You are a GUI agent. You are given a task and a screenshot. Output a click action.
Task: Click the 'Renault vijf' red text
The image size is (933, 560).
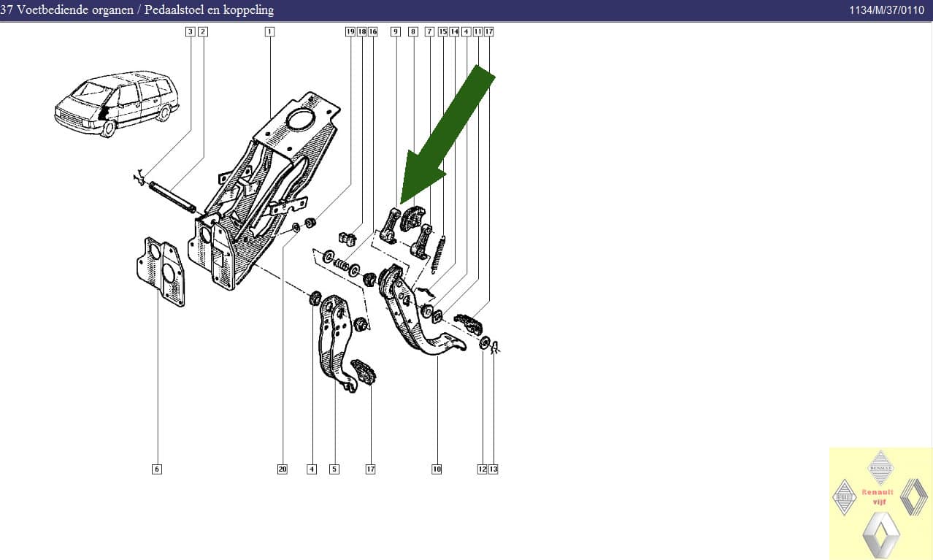coord(878,496)
